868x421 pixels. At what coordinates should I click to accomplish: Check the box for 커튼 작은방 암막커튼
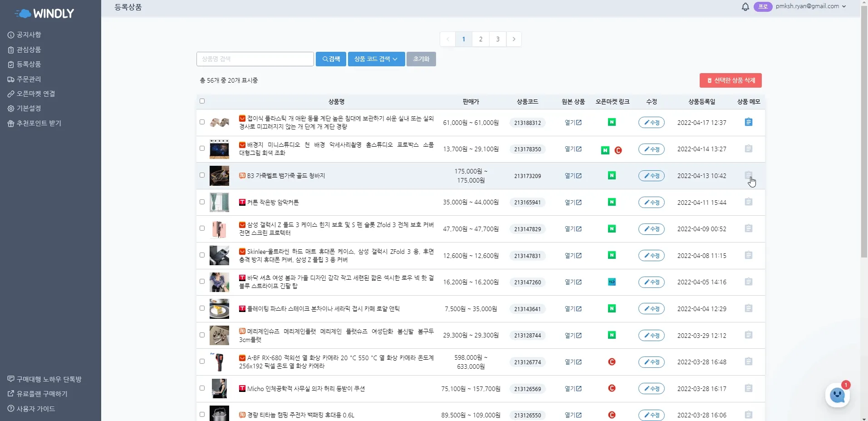click(x=202, y=202)
